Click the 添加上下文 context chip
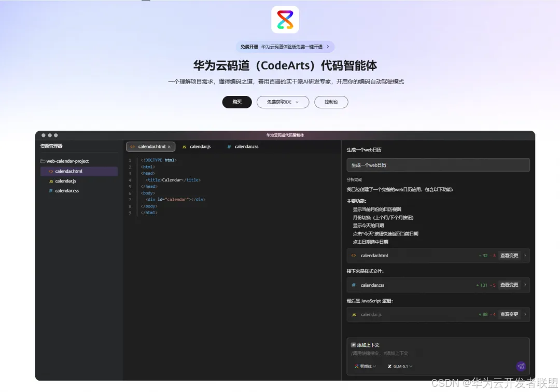 click(x=365, y=345)
